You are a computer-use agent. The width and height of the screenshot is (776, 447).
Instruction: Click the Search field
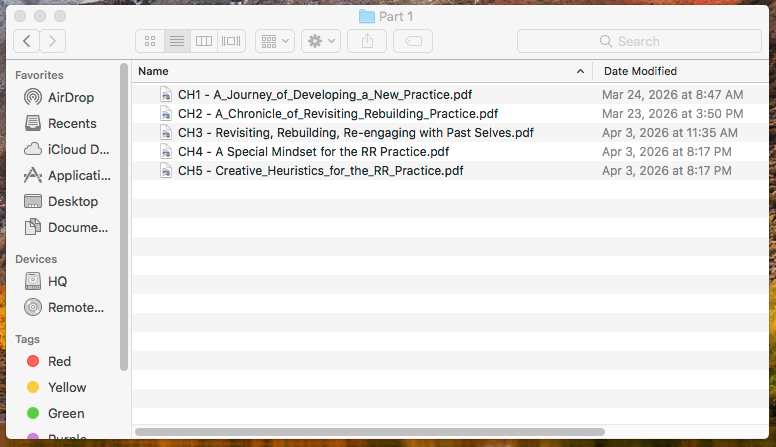(639, 41)
